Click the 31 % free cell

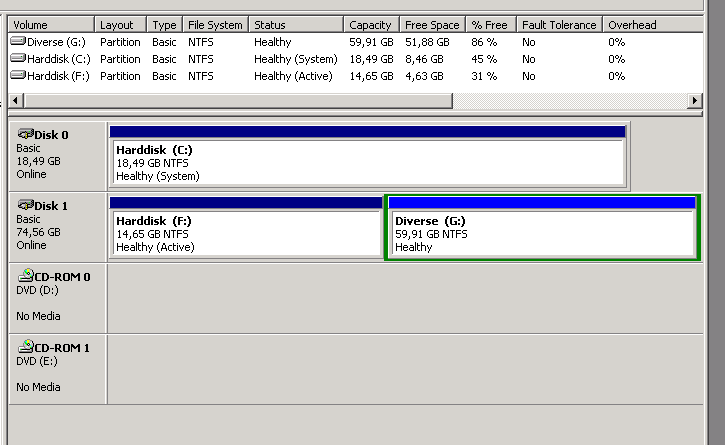(x=484, y=76)
